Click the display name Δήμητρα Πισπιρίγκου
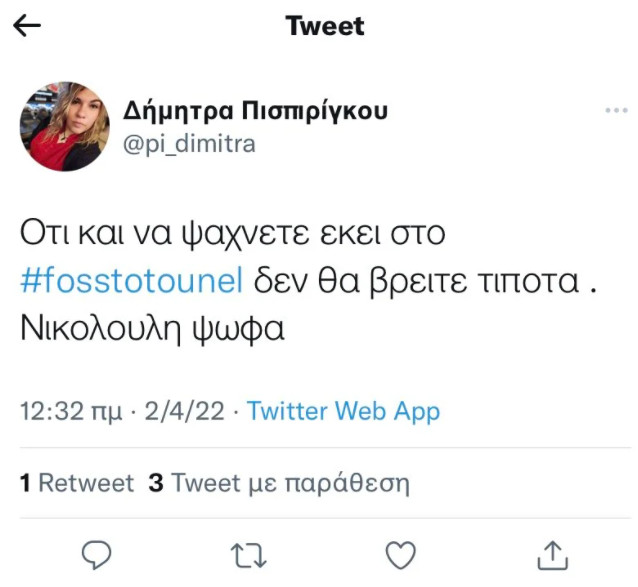This screenshot has width=638, height=587. tap(255, 110)
